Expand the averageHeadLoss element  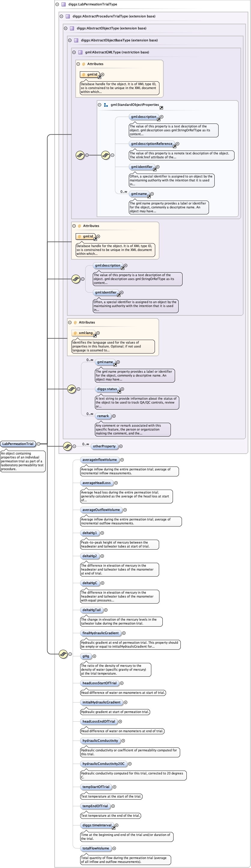click(116, 482)
